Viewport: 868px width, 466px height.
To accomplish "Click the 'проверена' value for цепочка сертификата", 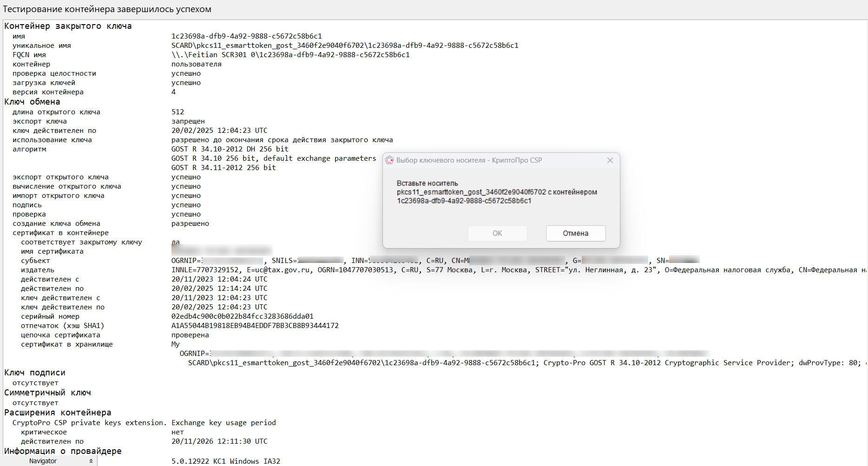I will pos(190,335).
